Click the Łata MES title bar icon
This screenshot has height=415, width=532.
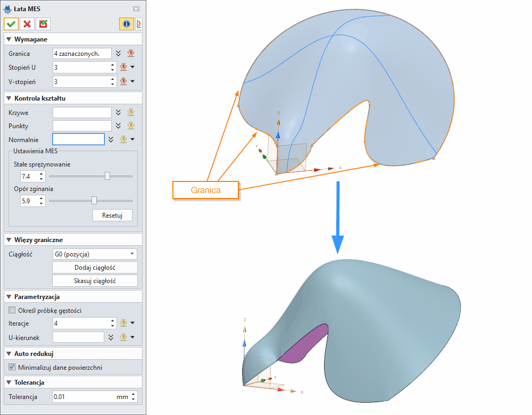coord(9,9)
